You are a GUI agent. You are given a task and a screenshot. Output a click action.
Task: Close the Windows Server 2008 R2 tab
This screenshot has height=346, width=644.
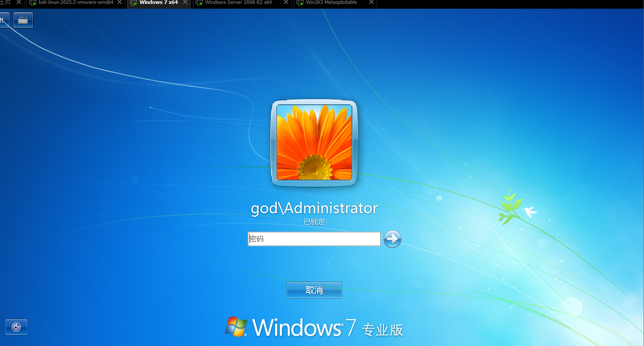click(286, 2)
